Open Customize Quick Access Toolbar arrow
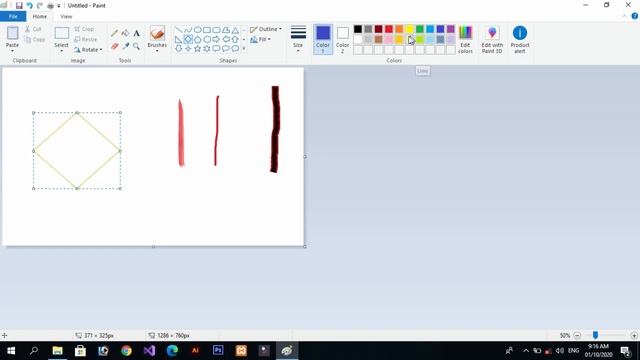The image size is (640, 360). click(59, 6)
